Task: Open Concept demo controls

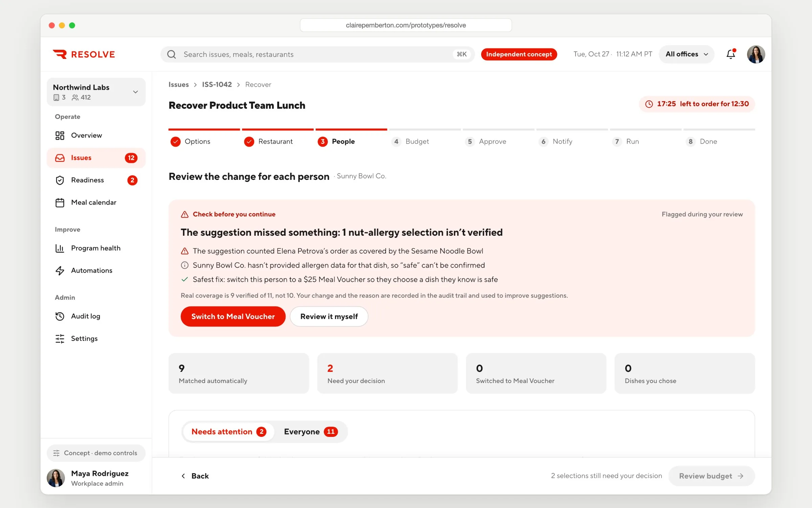Action: pyautogui.click(x=96, y=453)
